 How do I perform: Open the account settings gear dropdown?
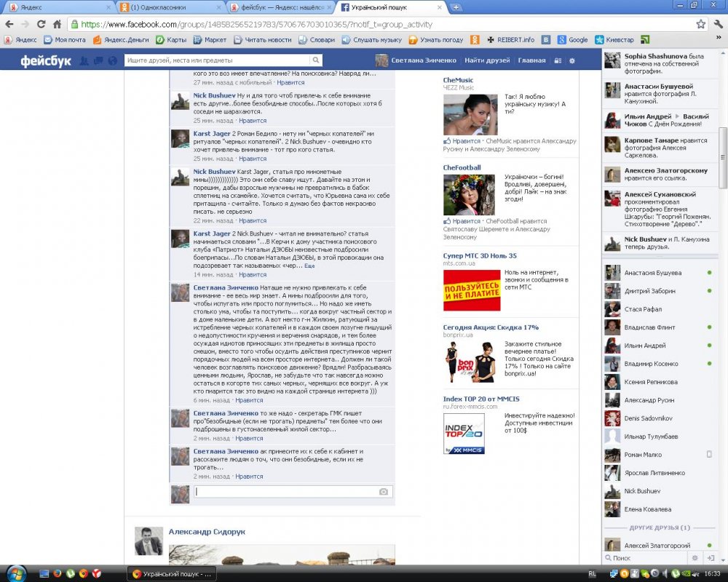point(572,61)
